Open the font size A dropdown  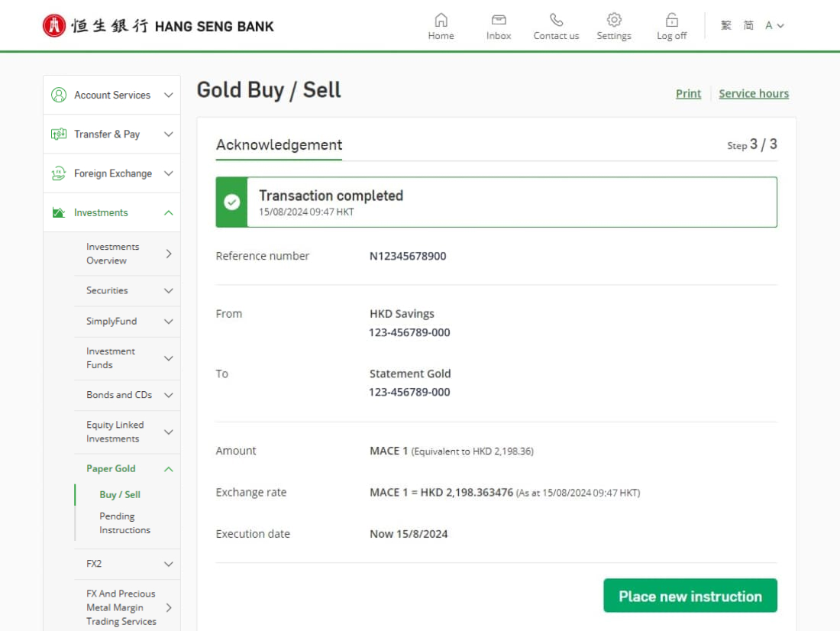click(x=774, y=26)
